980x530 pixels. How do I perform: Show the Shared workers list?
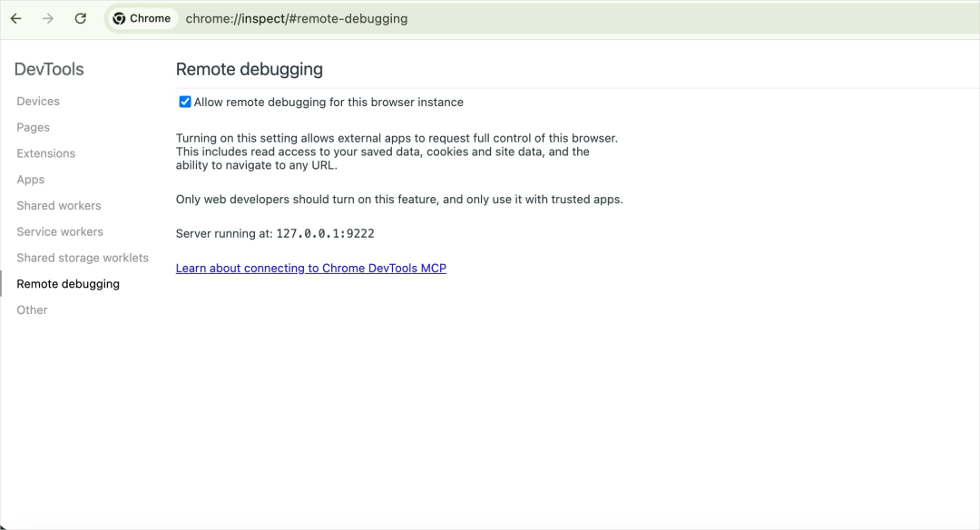[59, 206]
